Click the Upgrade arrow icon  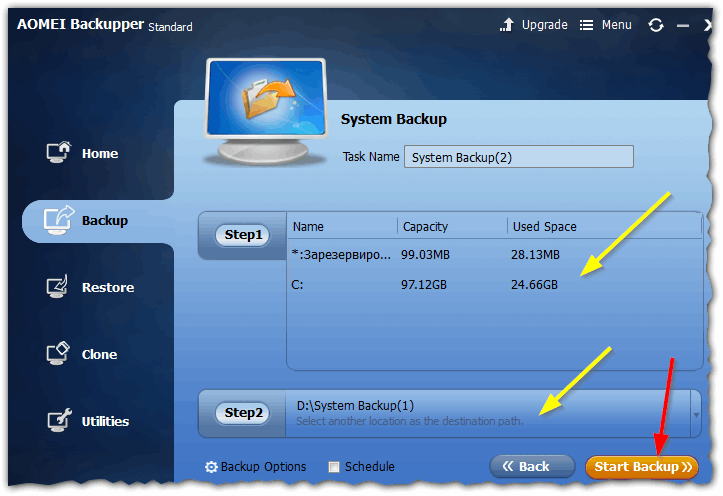[507, 25]
